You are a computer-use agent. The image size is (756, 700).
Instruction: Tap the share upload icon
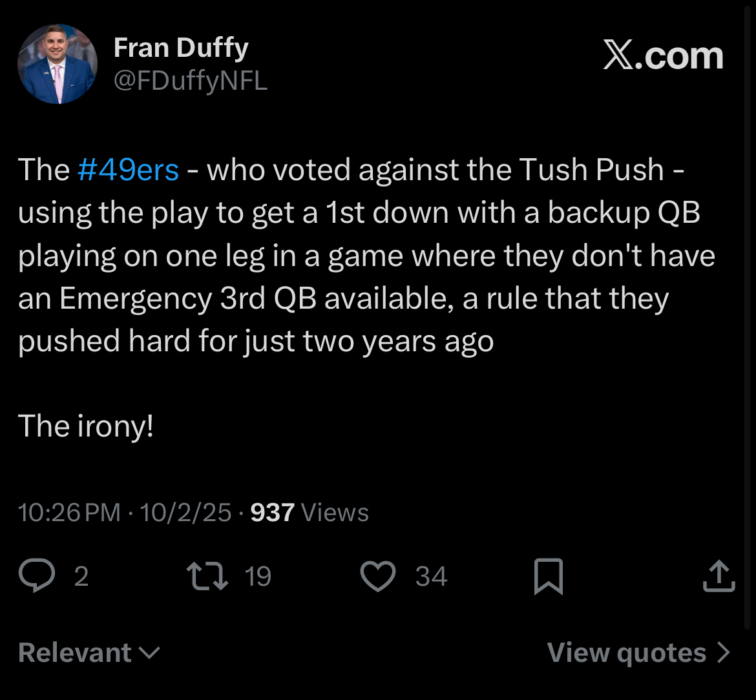click(x=719, y=576)
